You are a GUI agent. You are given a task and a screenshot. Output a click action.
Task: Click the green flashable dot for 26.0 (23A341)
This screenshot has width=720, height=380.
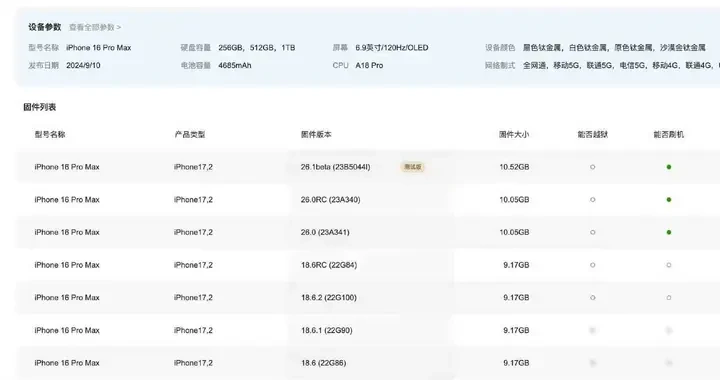coord(669,232)
